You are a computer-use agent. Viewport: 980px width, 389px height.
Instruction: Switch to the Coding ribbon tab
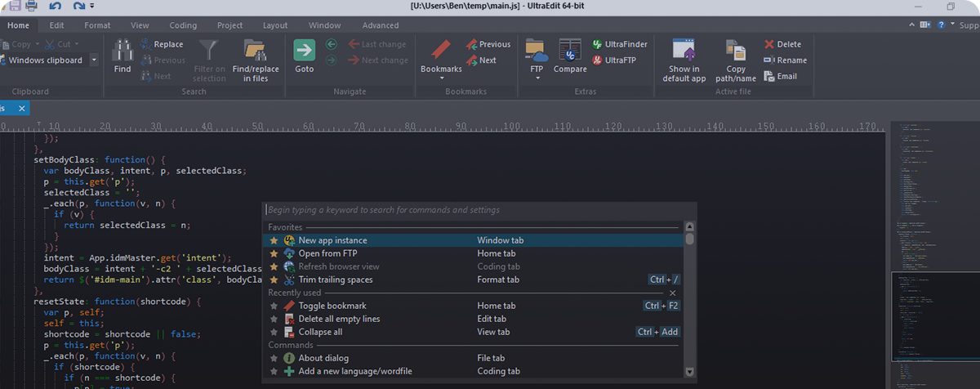(x=183, y=25)
